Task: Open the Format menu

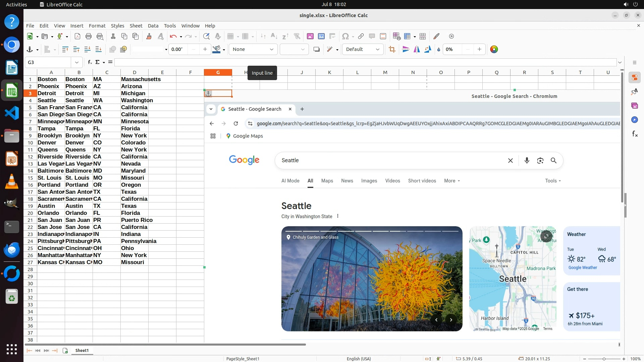Action: pyautogui.click(x=97, y=26)
